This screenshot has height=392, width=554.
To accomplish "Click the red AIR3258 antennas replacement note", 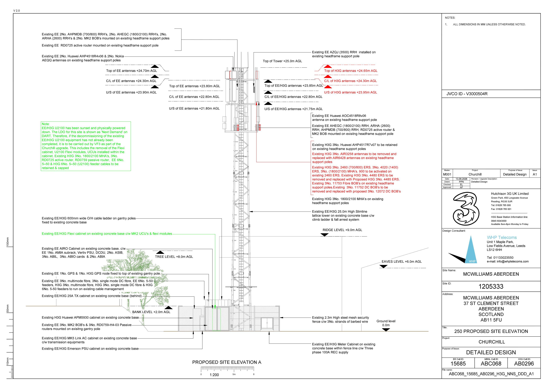I will coord(354,158).
